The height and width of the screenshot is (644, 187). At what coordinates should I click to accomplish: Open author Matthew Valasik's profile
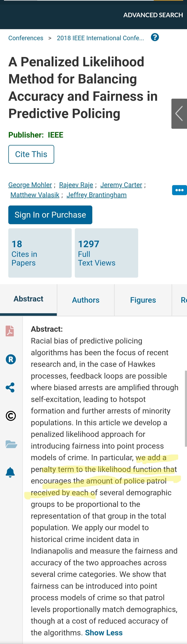(35, 195)
